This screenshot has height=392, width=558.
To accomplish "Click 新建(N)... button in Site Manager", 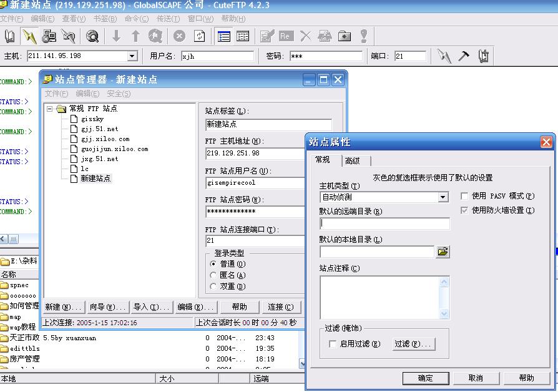I will pyautogui.click(x=64, y=307).
